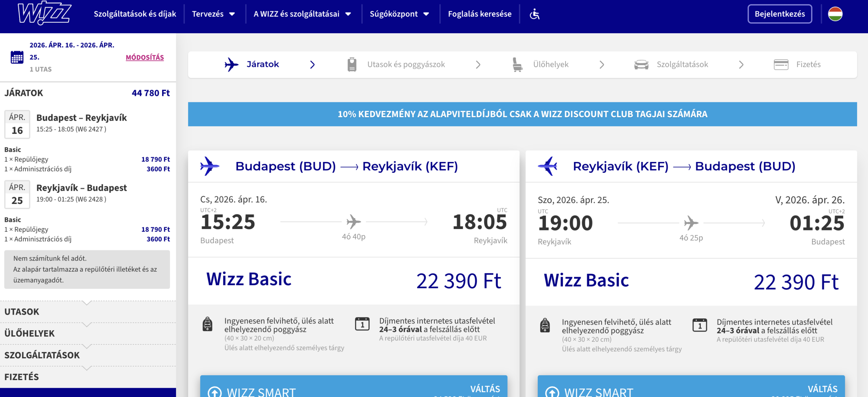Click the car icon next to Szolgáltatások step
868x397 pixels.
(x=641, y=64)
